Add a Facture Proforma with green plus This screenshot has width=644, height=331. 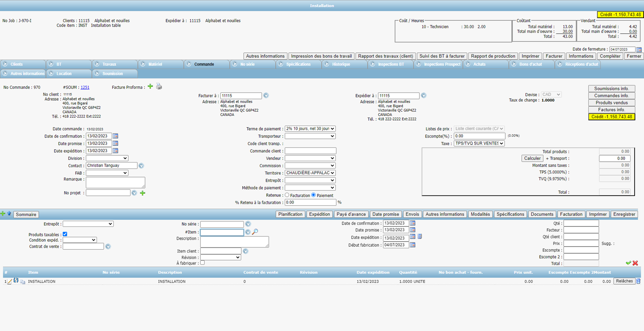click(150, 87)
